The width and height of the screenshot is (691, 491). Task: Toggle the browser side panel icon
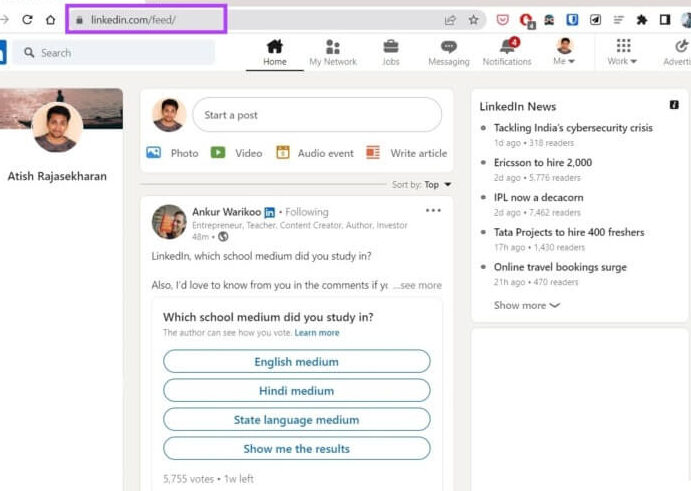665,20
